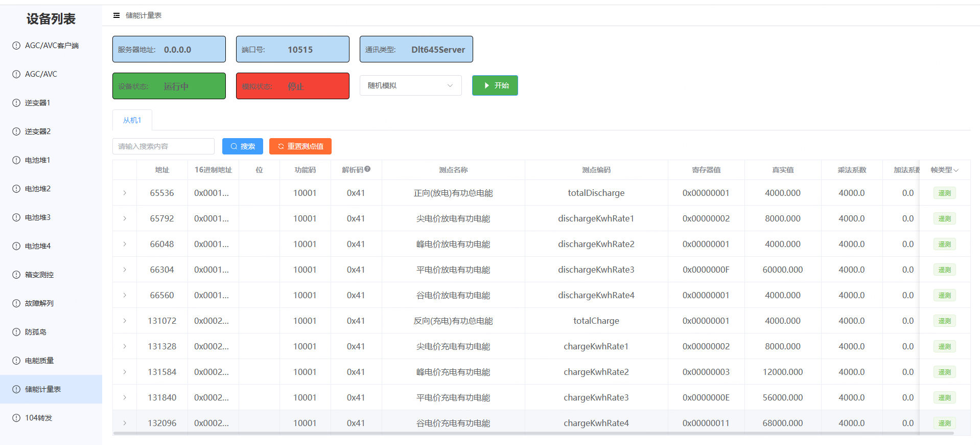This screenshot has width=980, height=445.
Task: Click the dischargeKwhRate3 cell
Action: (596, 270)
